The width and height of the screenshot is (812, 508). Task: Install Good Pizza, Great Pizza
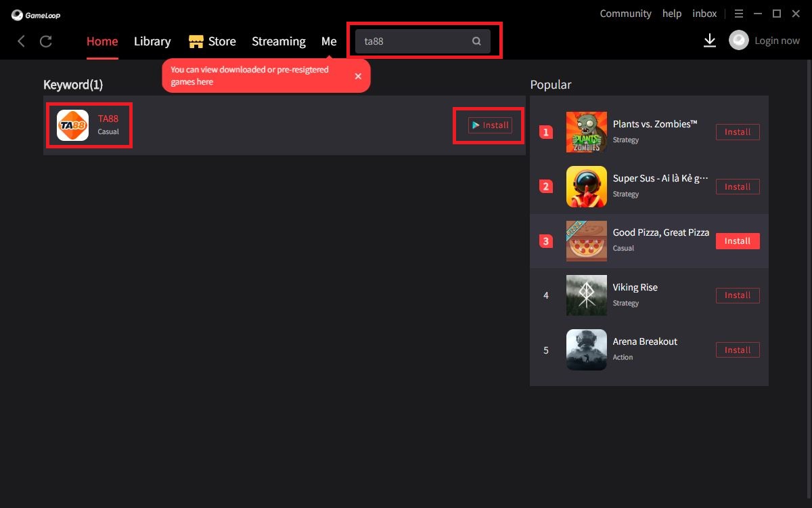coord(738,241)
